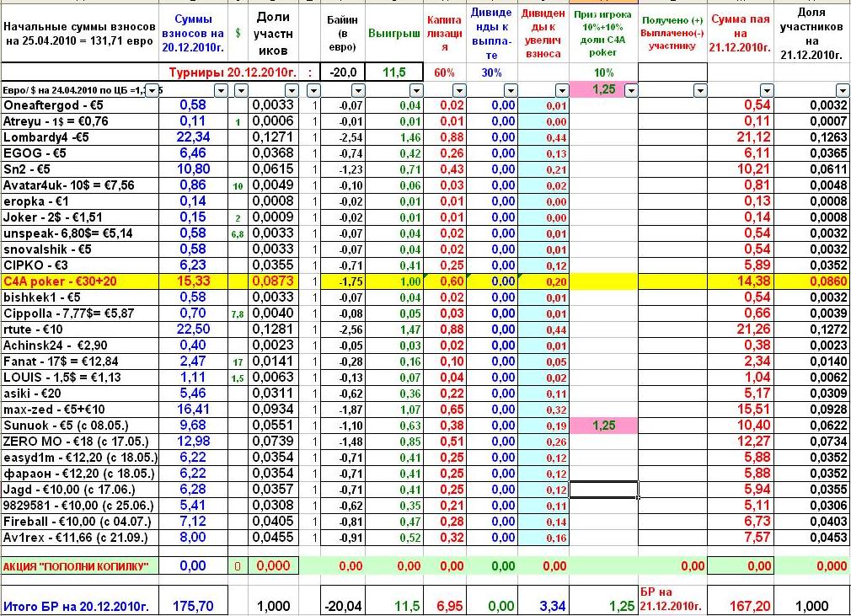851x616 pixels.
Task: Select the name cell snovalshik - €5
Action: (x=80, y=249)
